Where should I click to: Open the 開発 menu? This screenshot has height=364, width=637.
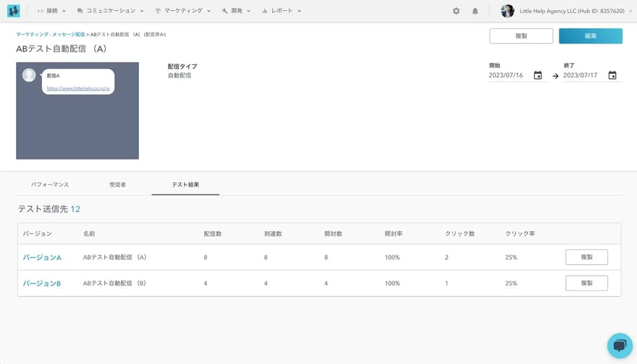point(237,11)
